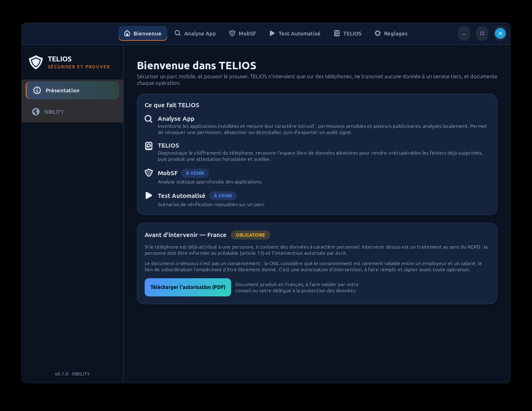Click the play triangle beside Test Automatisé entry
Image resolution: width=532 pixels, height=411 pixels.
[149, 195]
